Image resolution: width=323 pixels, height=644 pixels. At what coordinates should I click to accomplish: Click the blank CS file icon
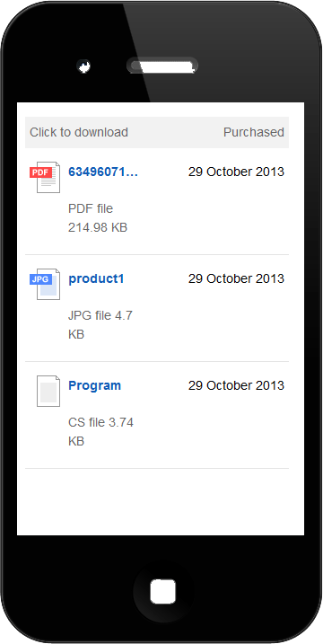pos(48,391)
